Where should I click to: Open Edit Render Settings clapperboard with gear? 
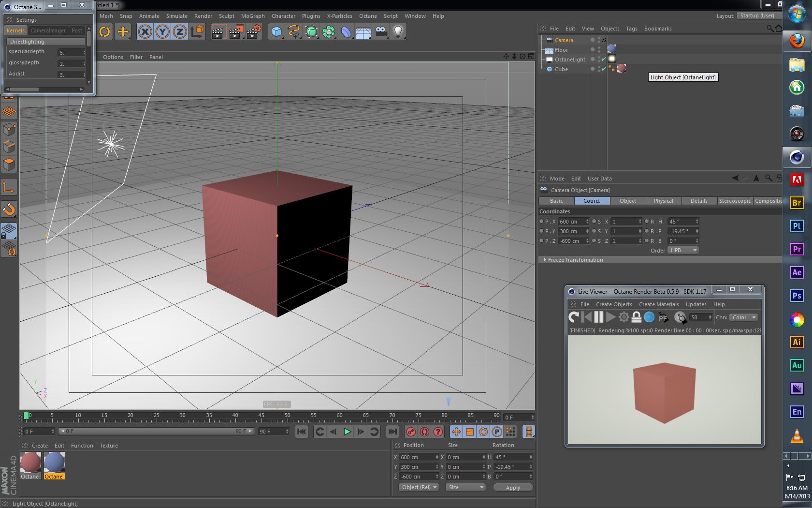click(x=253, y=32)
